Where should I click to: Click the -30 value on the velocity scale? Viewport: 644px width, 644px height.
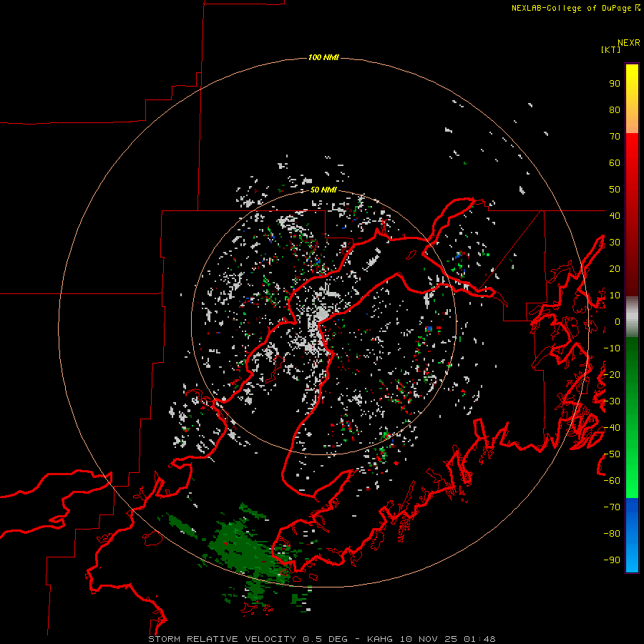point(612,401)
